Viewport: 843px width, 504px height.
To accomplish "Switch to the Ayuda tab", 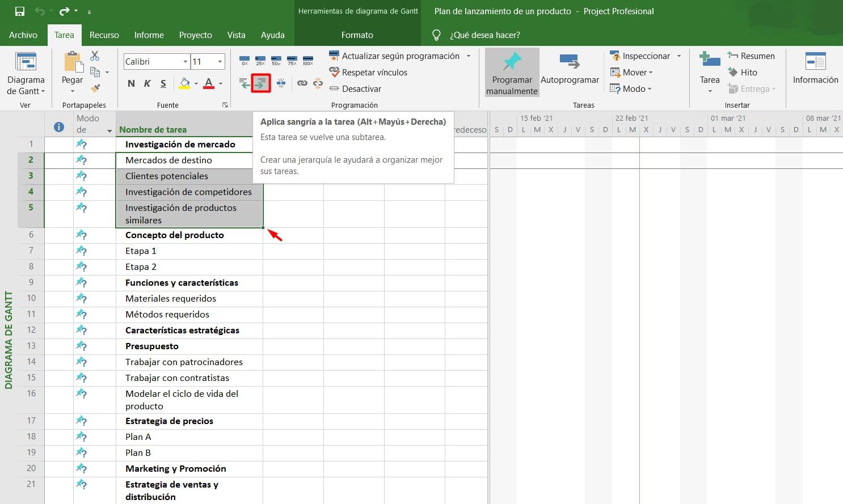I will click(273, 35).
